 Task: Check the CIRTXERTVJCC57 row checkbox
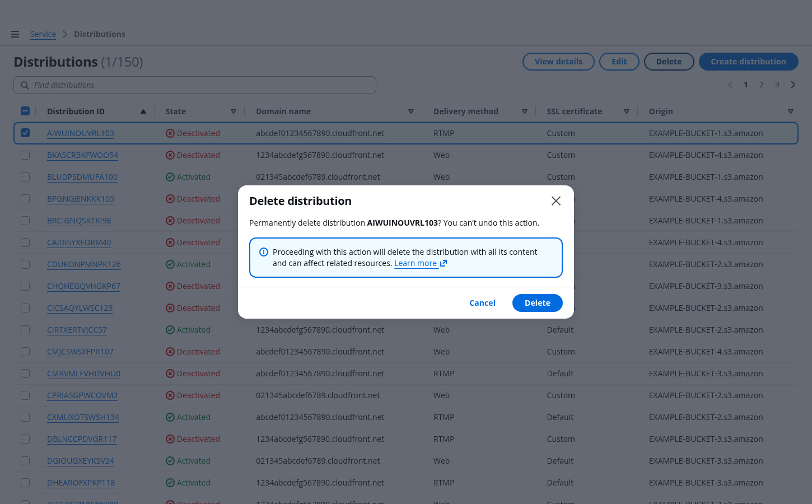tap(25, 329)
